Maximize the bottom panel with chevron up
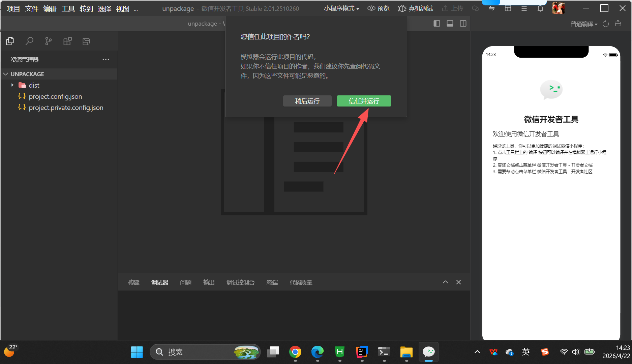 tap(445, 282)
